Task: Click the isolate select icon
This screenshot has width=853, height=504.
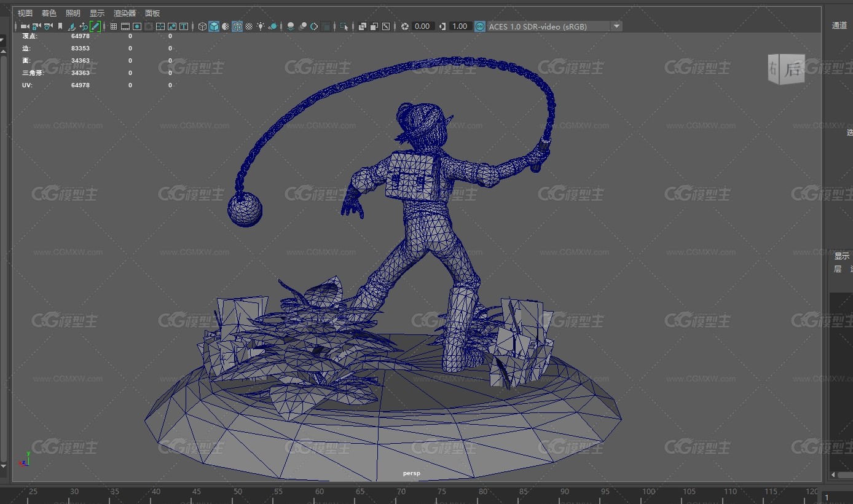Action: click(344, 26)
